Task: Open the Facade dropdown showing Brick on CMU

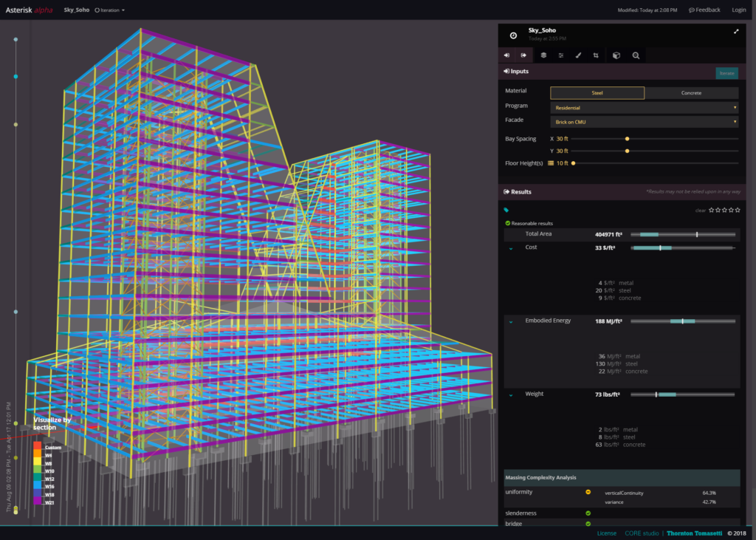Action: (644, 121)
